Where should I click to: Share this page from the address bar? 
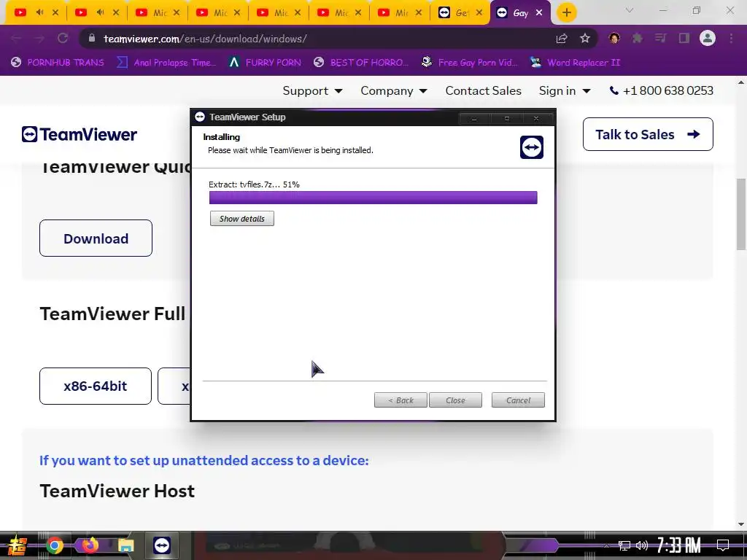pyautogui.click(x=562, y=39)
